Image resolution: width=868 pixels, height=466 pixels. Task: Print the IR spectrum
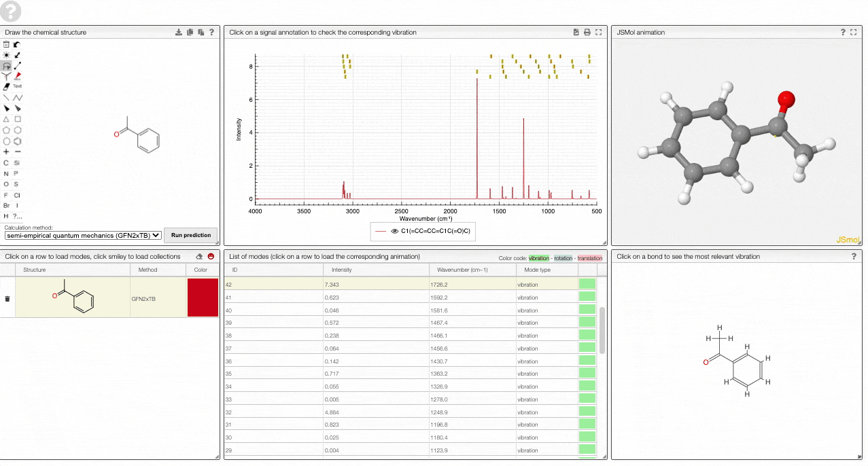[x=587, y=32]
